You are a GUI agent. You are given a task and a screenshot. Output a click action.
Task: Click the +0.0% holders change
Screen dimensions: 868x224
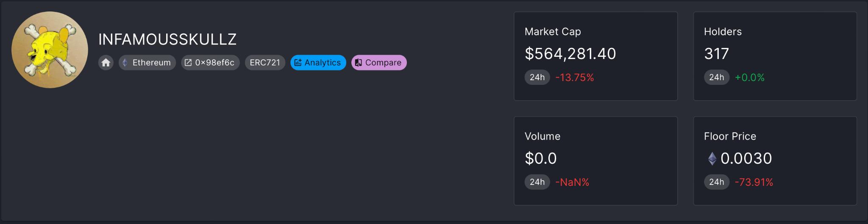749,78
